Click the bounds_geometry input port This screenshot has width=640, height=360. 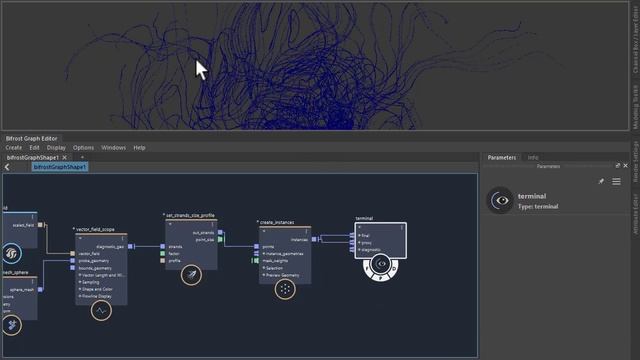tap(72, 268)
